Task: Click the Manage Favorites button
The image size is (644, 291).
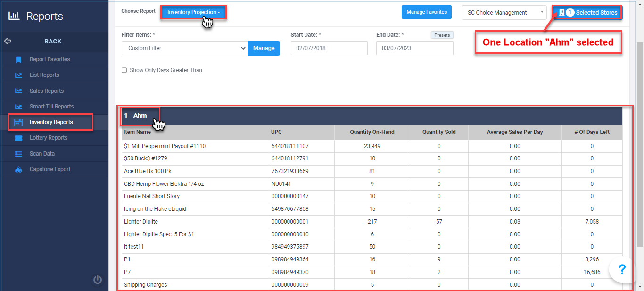Action: click(x=426, y=12)
